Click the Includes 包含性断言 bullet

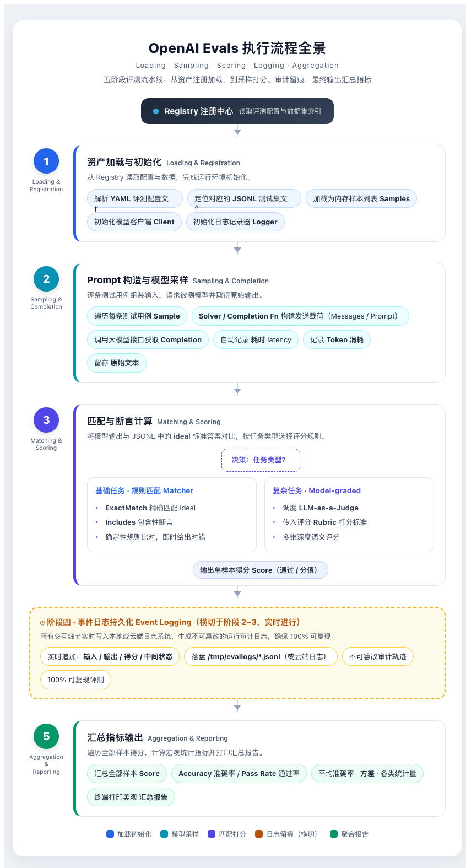coord(139,522)
